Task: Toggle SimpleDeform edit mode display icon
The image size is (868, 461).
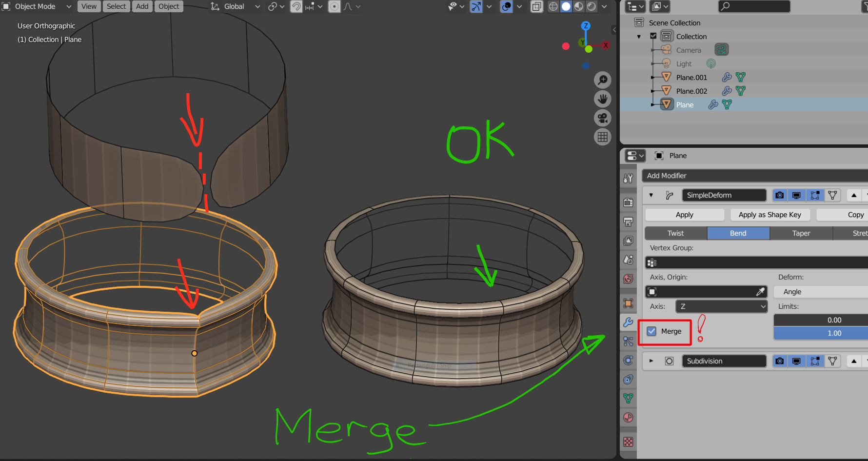Action: (815, 195)
